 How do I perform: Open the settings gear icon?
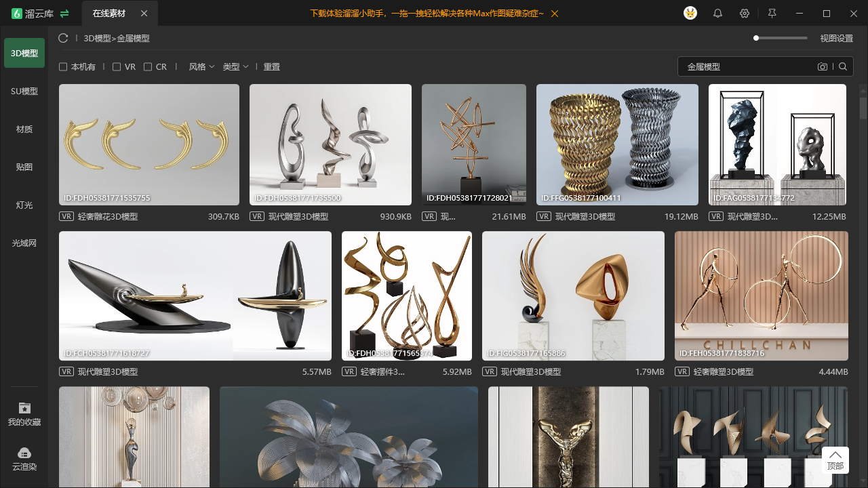(x=745, y=14)
